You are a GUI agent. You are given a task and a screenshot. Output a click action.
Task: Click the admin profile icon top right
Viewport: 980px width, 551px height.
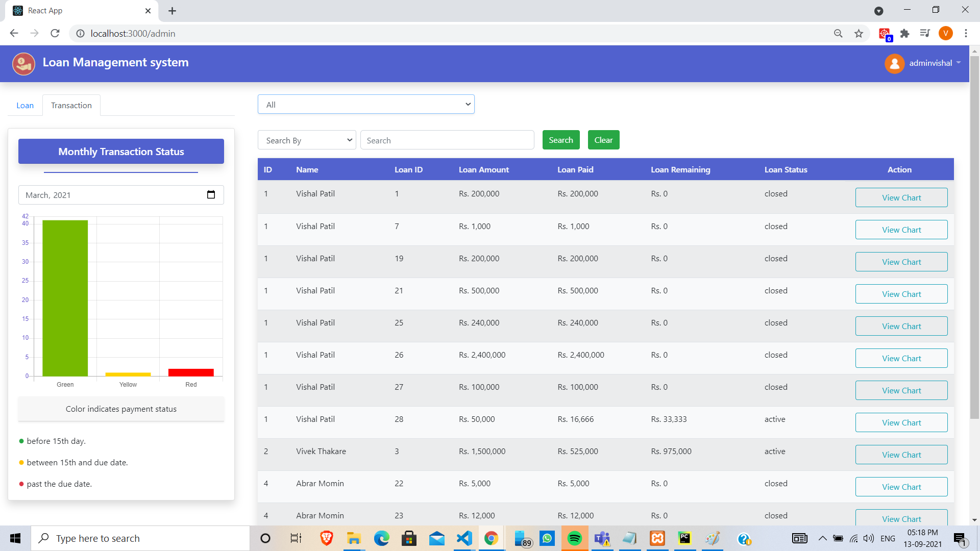[894, 63]
